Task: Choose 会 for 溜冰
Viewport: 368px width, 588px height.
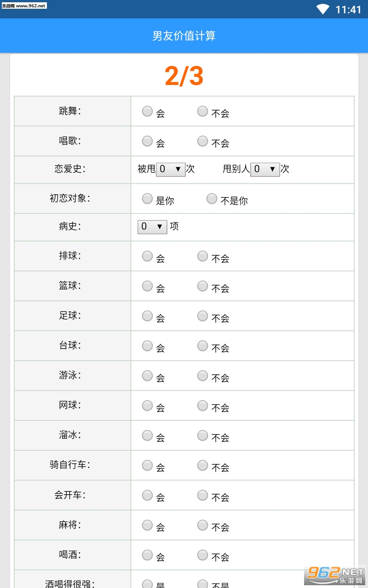Action: tap(147, 435)
